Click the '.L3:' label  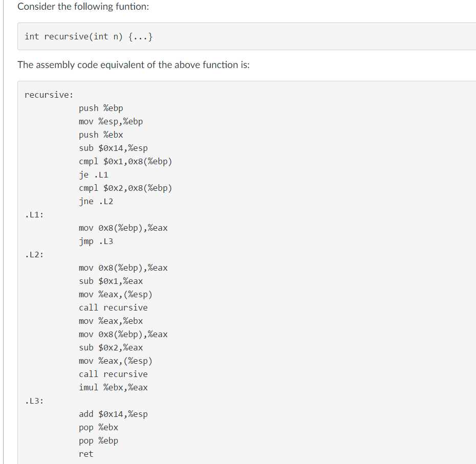tap(34, 401)
